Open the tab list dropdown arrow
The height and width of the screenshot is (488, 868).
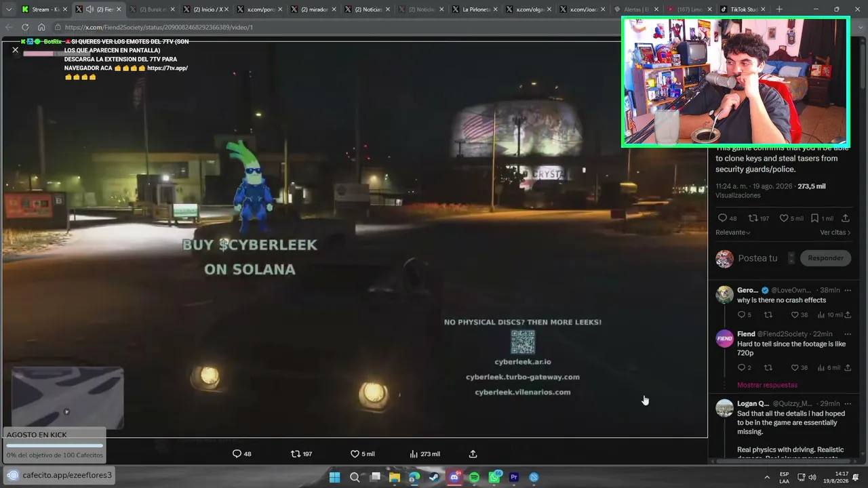pyautogui.click(x=9, y=9)
